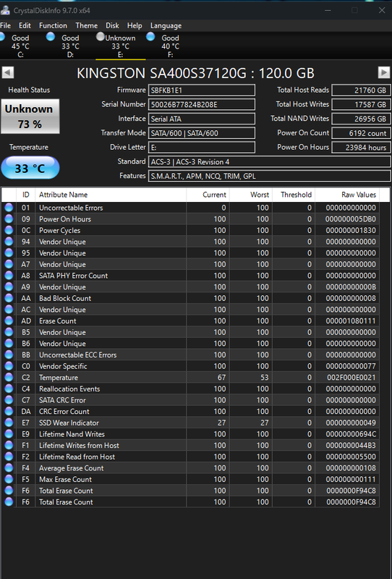
Task: Switch to drive F: disk tab
Action: tap(170, 46)
